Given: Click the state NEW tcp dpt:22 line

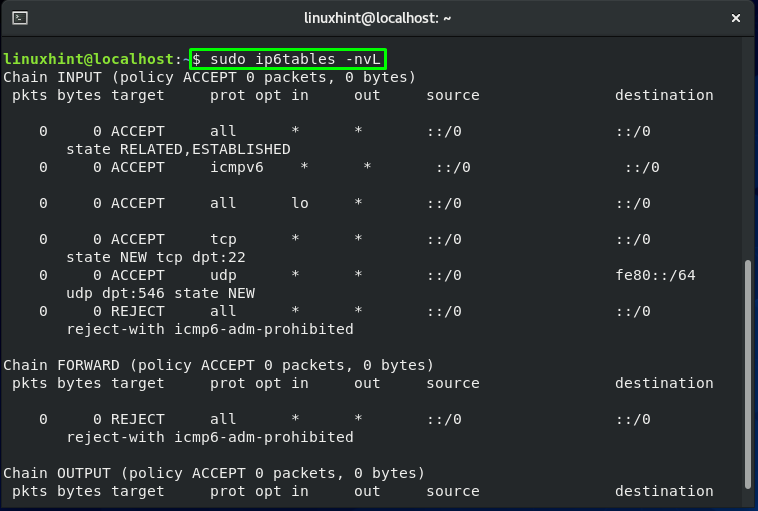Looking at the screenshot, I should (156, 257).
